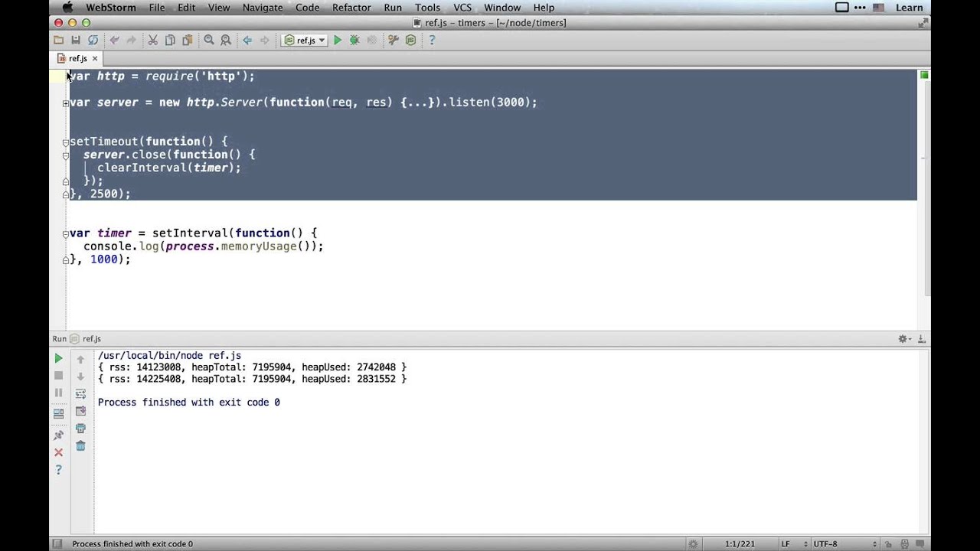Open the Run panel gear settings dropdown

[x=904, y=339]
